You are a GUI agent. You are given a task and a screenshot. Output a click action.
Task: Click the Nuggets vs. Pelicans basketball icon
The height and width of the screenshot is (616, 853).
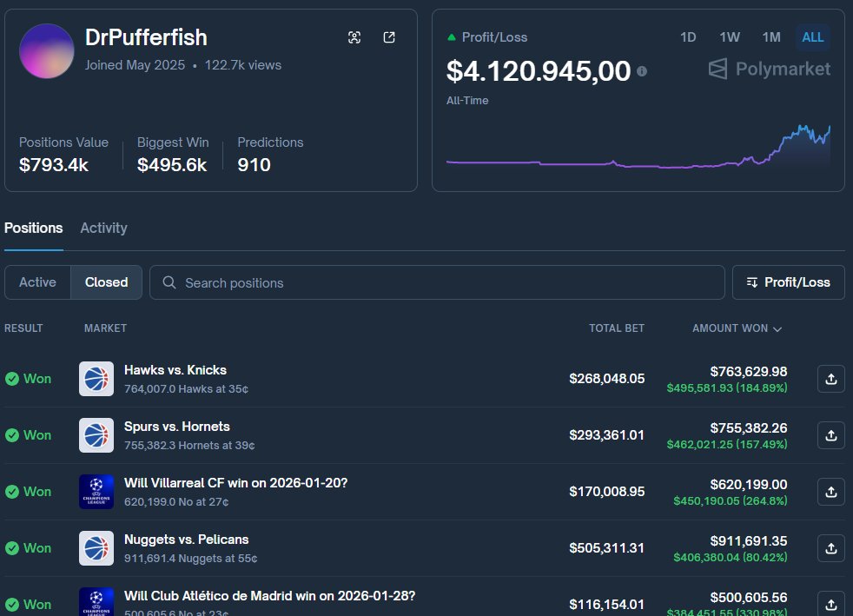(x=96, y=548)
